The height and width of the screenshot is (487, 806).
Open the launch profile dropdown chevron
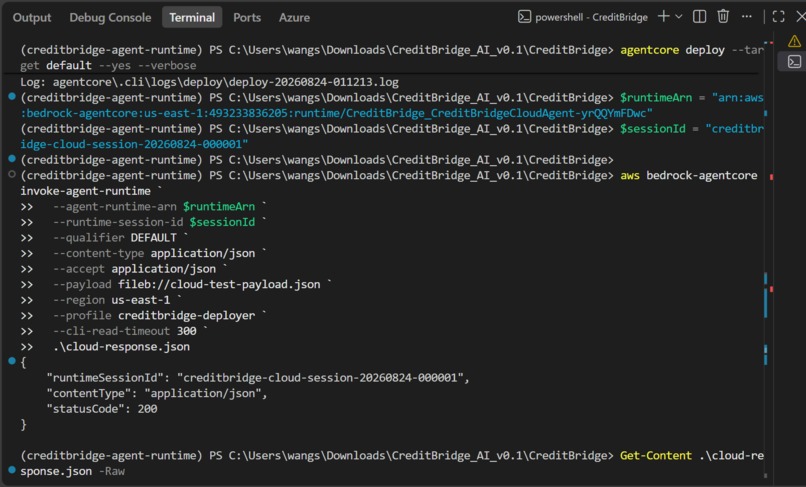(x=679, y=16)
